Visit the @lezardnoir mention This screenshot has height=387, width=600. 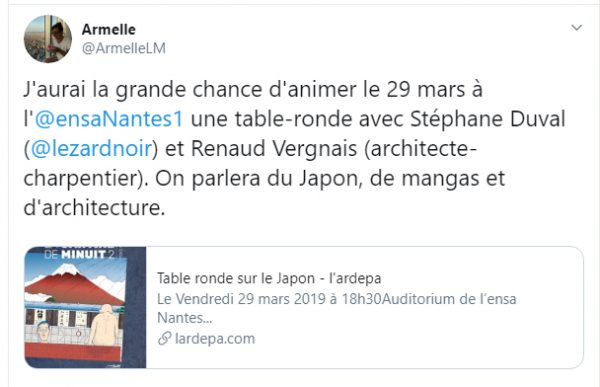click(x=91, y=149)
